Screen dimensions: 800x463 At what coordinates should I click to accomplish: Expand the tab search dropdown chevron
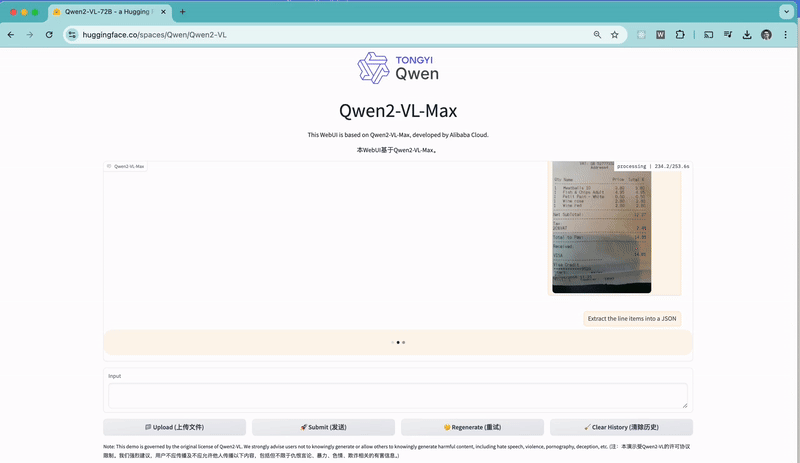786,12
